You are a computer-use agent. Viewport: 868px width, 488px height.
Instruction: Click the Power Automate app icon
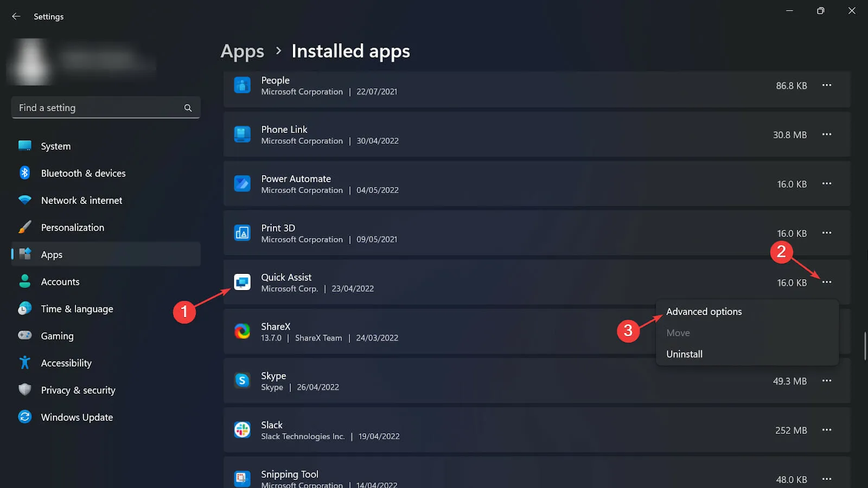point(242,184)
